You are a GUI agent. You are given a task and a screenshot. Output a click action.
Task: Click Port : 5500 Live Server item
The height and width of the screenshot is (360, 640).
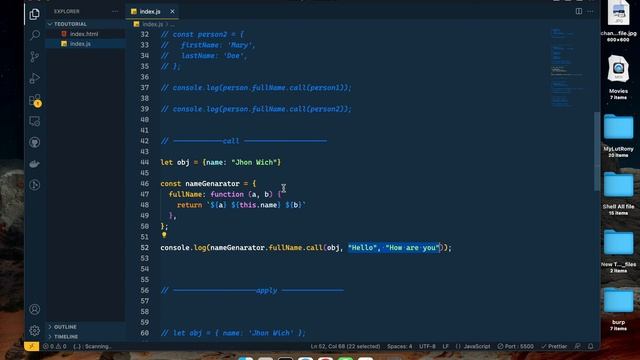(516, 347)
